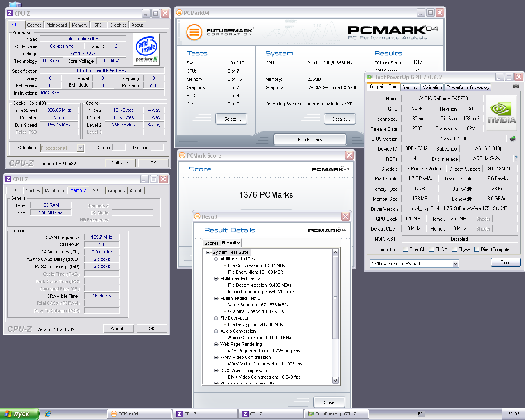This screenshot has width=525, height=420.
Task: Click the Internet Explorer quick launch icon
Action: (x=48, y=414)
